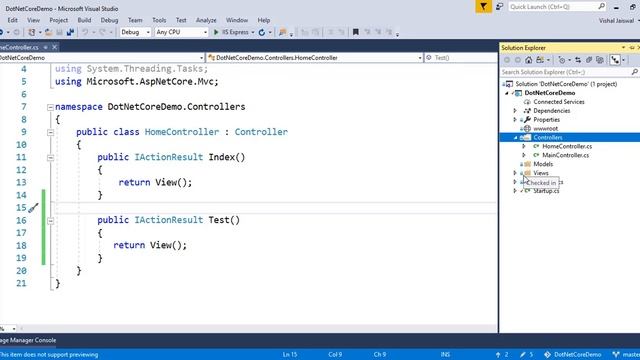This screenshot has height=360, width=640.
Task: Select Startup.cs in Solution Explorer
Action: point(546,191)
